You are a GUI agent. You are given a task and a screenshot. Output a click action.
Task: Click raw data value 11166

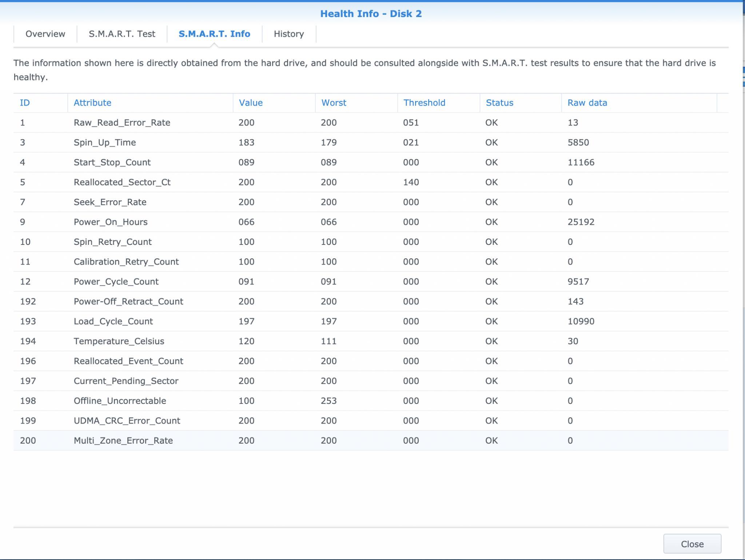pos(581,162)
